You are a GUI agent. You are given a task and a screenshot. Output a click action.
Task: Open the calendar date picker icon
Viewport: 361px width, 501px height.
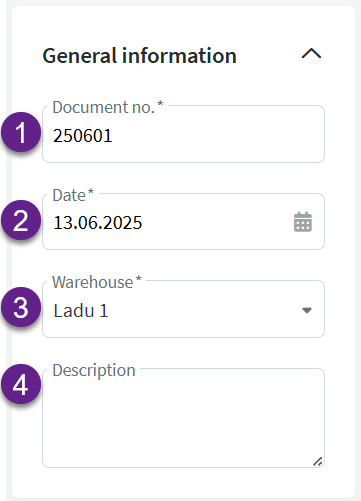(303, 222)
